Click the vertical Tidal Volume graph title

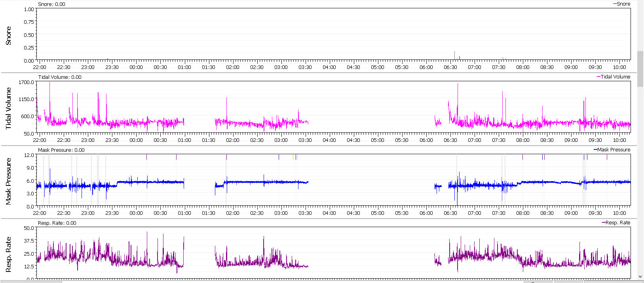click(8, 109)
